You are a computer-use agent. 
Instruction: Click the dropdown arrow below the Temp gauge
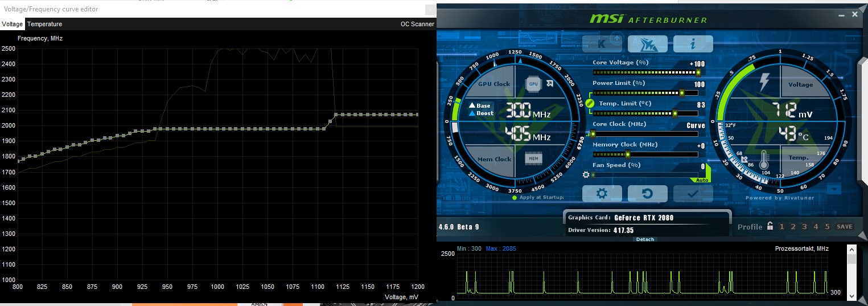(x=834, y=189)
